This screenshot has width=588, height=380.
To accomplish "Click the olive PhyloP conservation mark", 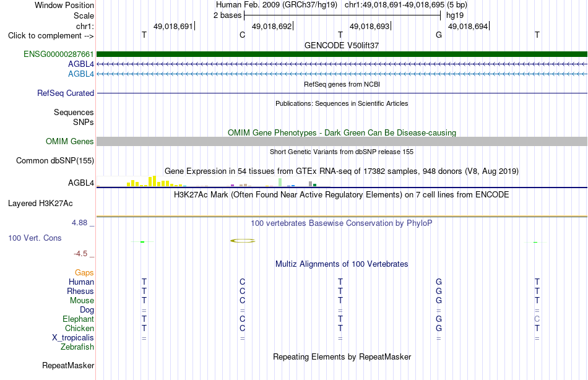I will (x=243, y=241).
